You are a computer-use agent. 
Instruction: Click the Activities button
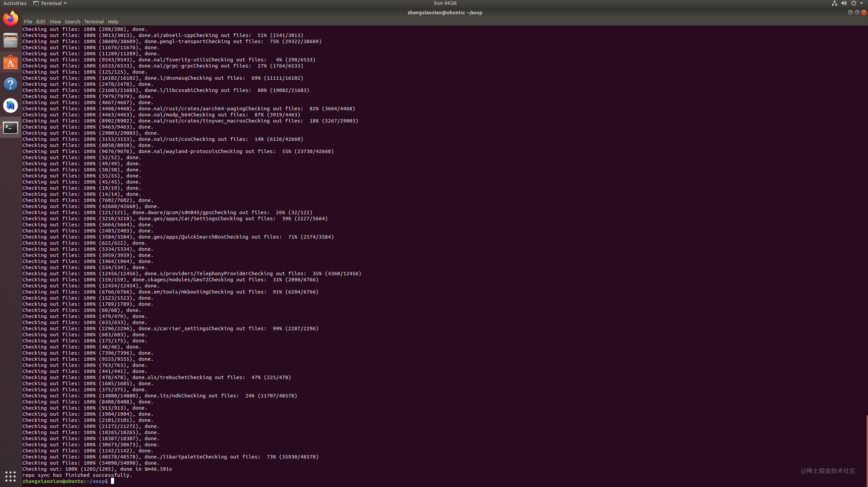click(x=15, y=3)
